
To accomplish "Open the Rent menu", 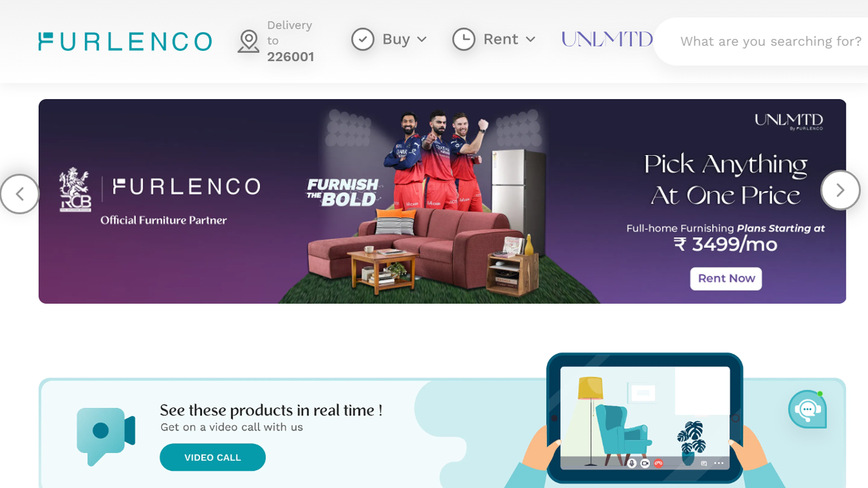I will tap(501, 39).
